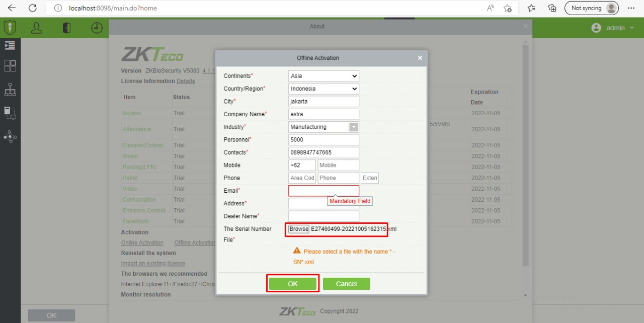Browse for the serial number file
Image resolution: width=644 pixels, height=323 pixels.
pyautogui.click(x=299, y=229)
